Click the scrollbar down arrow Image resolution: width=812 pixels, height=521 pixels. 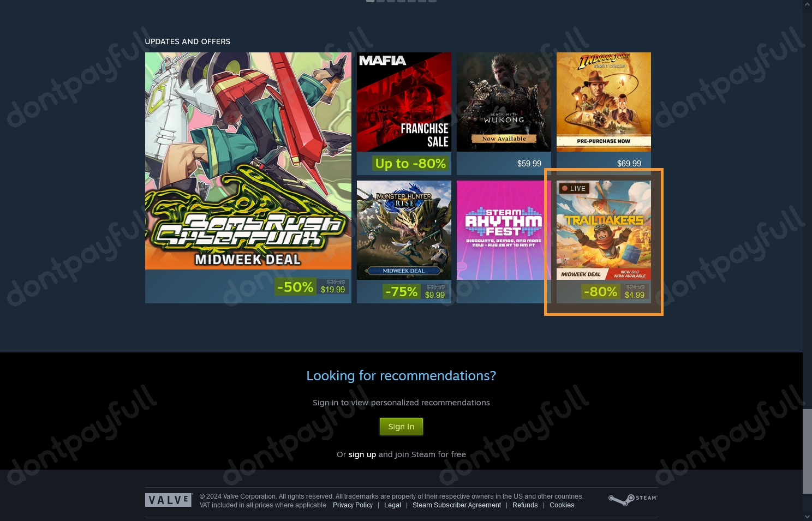pos(807,517)
